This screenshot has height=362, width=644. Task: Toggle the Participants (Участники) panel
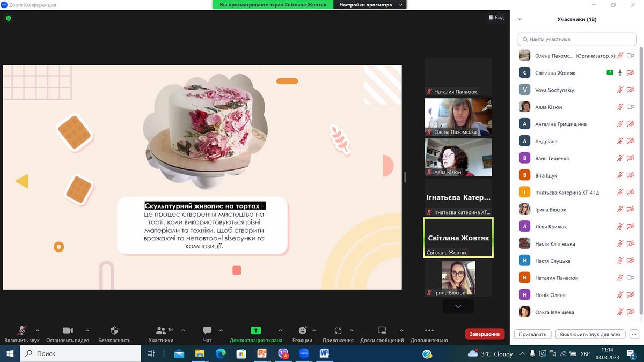(x=160, y=330)
